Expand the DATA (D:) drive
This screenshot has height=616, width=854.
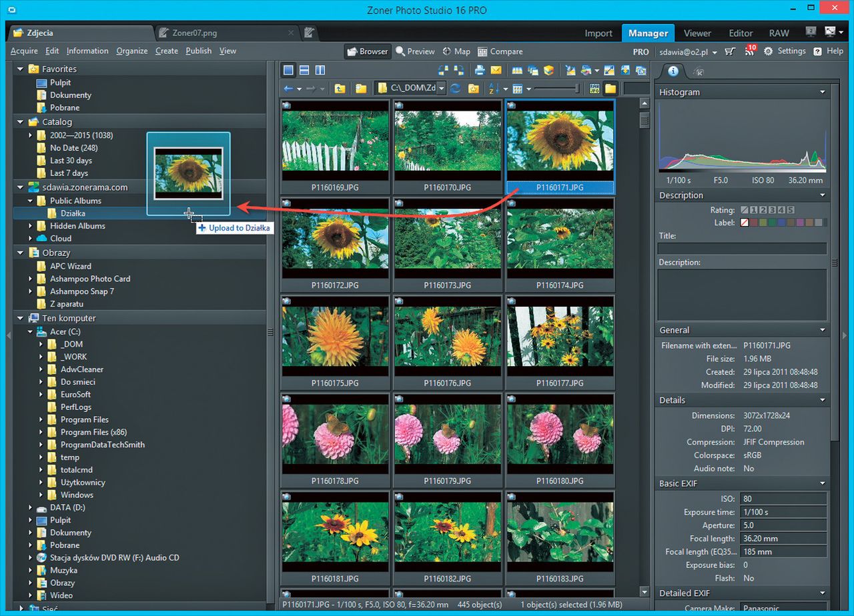point(31,507)
